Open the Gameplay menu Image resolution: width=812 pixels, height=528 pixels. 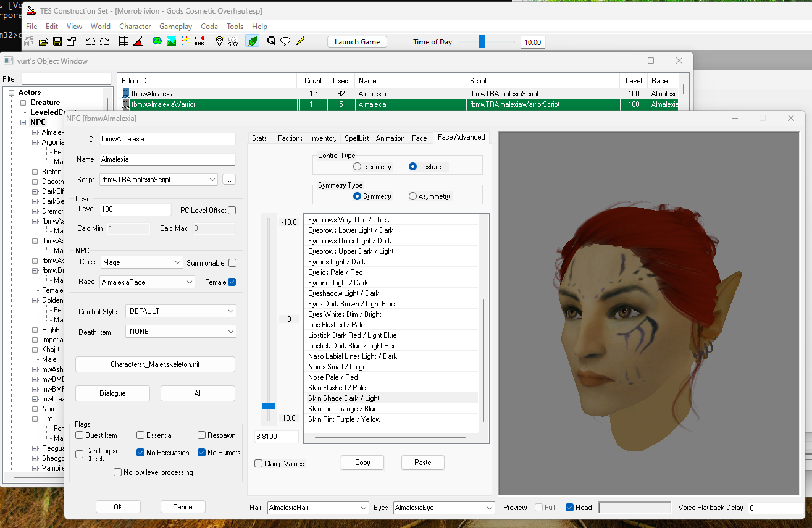[x=175, y=27]
